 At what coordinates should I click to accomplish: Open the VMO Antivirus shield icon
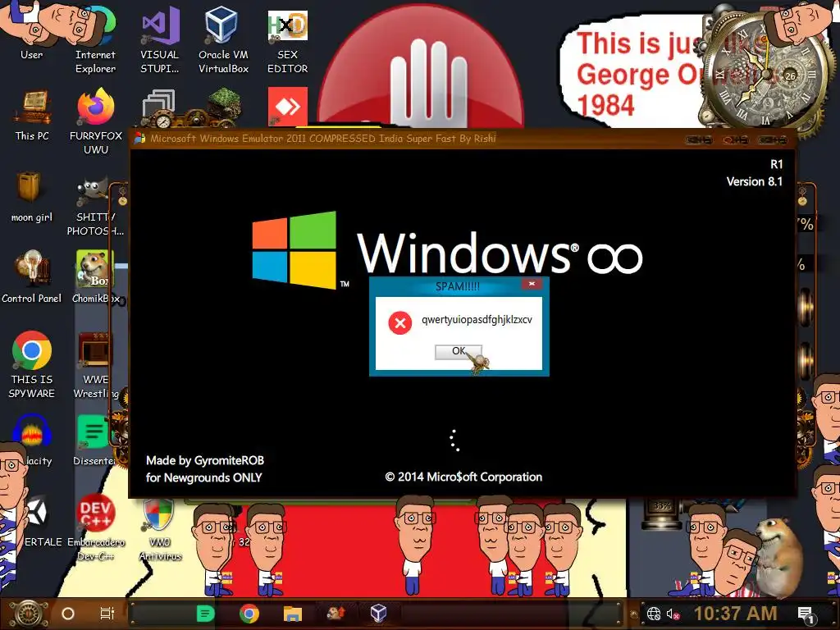click(x=160, y=527)
